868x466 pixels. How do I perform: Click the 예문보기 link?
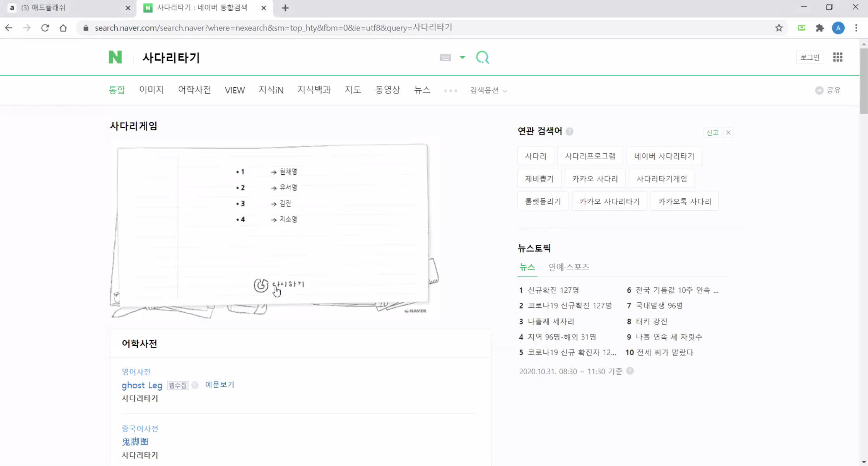219,385
